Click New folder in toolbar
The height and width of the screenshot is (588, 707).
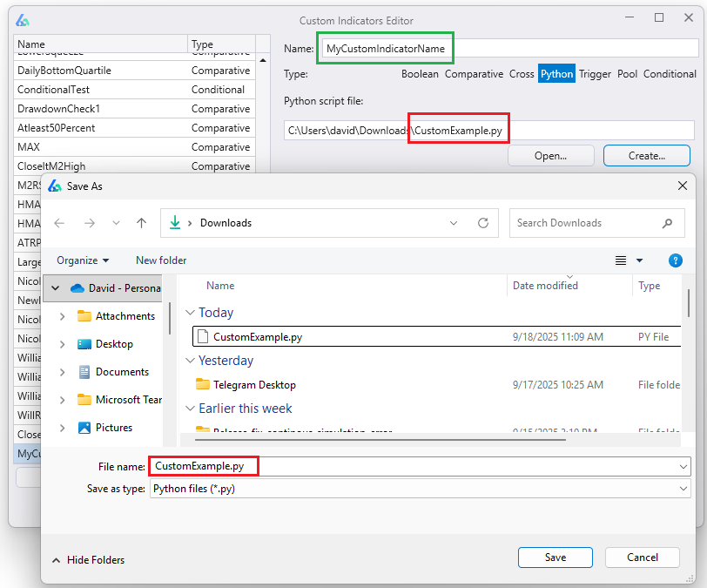[x=161, y=260]
